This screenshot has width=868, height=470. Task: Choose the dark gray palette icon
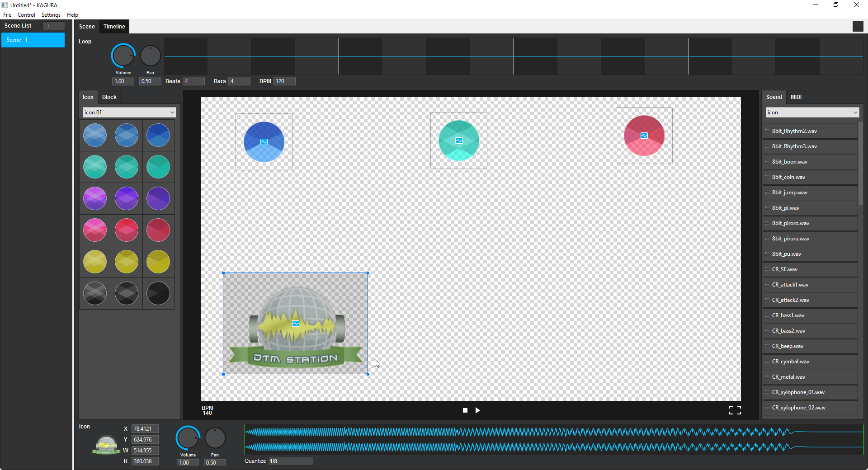[127, 293]
